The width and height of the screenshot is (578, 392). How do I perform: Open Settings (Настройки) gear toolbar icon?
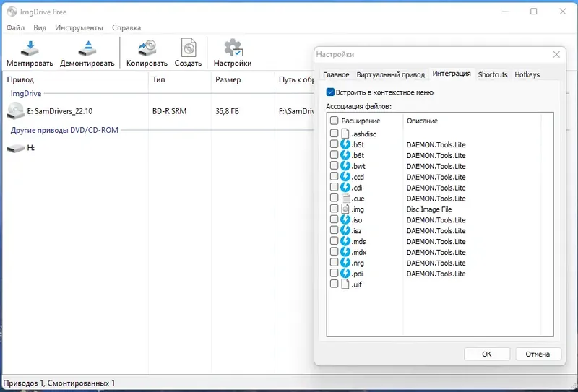(x=233, y=48)
